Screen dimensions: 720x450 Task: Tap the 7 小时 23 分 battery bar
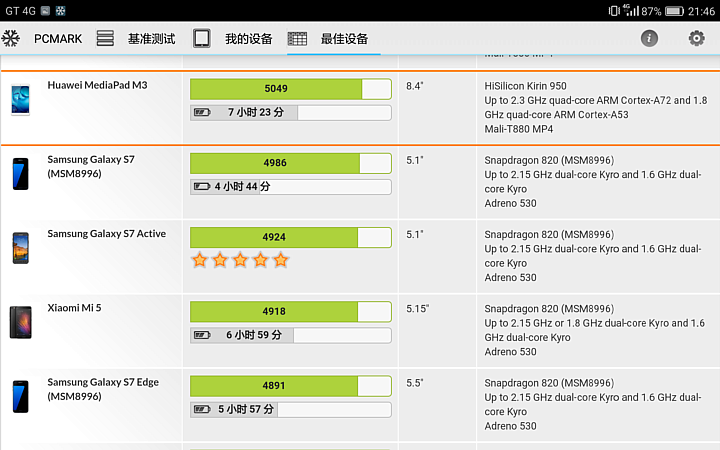pos(291,112)
